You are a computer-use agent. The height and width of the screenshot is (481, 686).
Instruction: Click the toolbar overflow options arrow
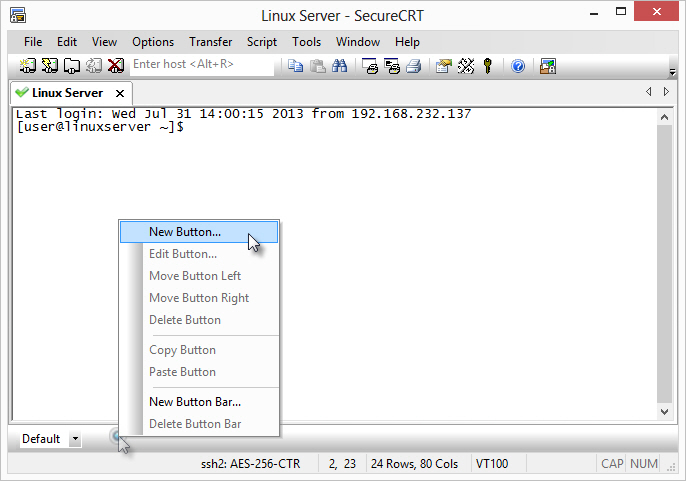[x=673, y=72]
